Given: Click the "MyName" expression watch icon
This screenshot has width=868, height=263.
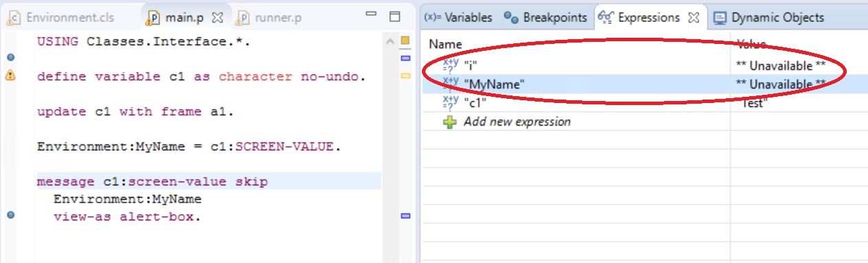Looking at the screenshot, I should 450,84.
